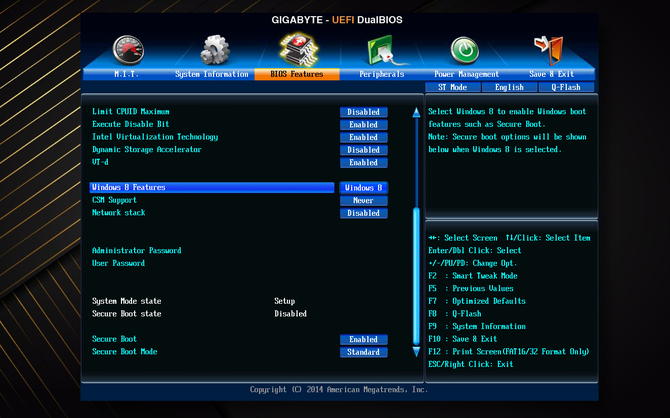Change CSM Support Never value
Image resolution: width=670 pixels, height=418 pixels.
pyautogui.click(x=364, y=200)
